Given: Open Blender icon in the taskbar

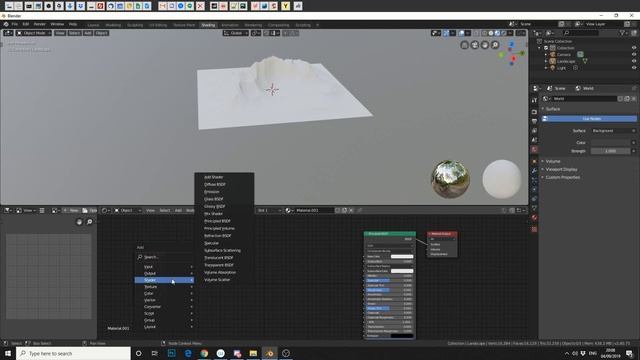Looking at the screenshot, I should [x=269, y=353].
